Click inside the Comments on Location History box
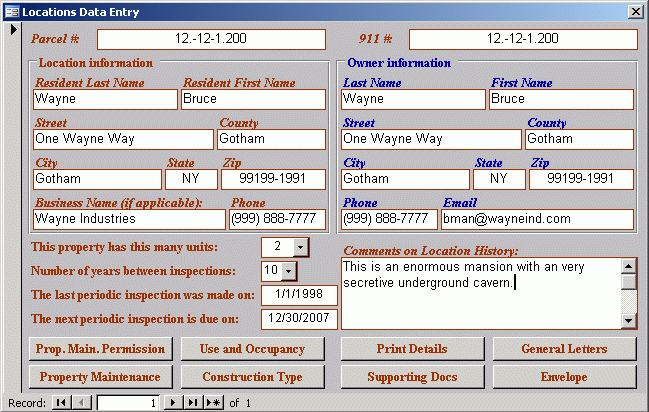649x412 pixels. (481, 294)
